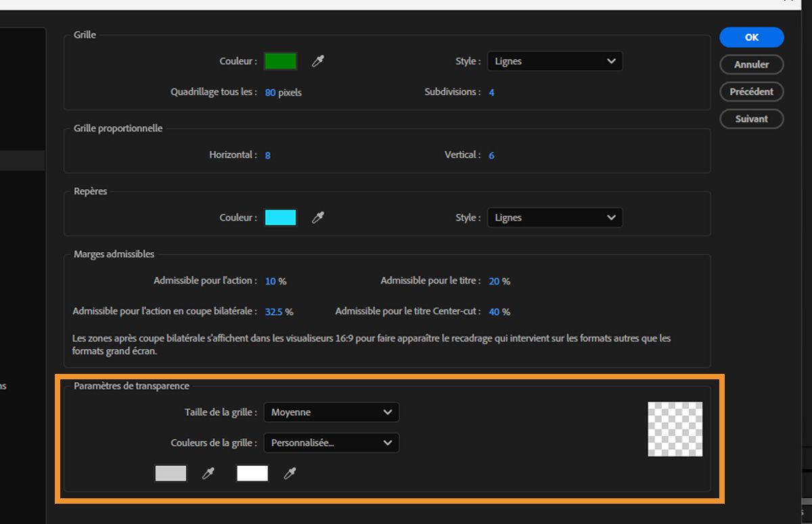
Task: Open the green Grille color swatch
Action: (x=280, y=61)
